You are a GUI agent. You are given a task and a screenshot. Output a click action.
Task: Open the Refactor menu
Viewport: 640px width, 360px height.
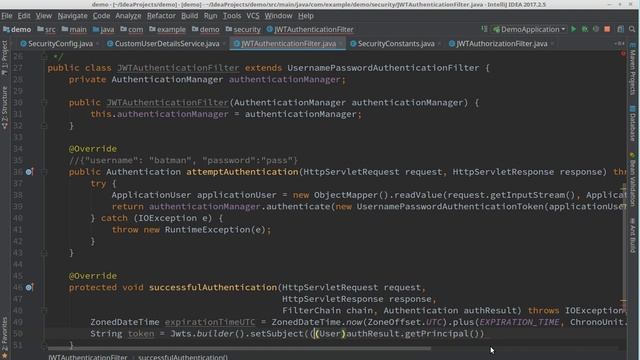[161, 16]
